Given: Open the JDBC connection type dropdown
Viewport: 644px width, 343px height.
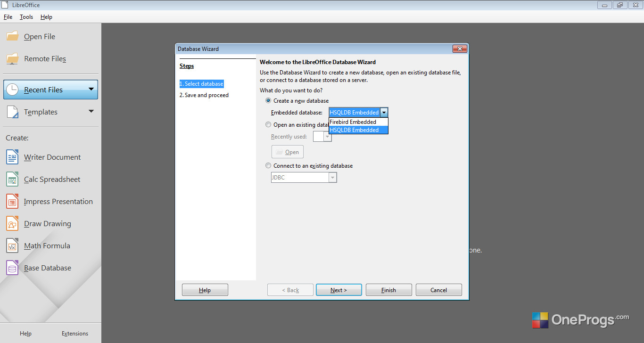Looking at the screenshot, I should click(x=333, y=178).
